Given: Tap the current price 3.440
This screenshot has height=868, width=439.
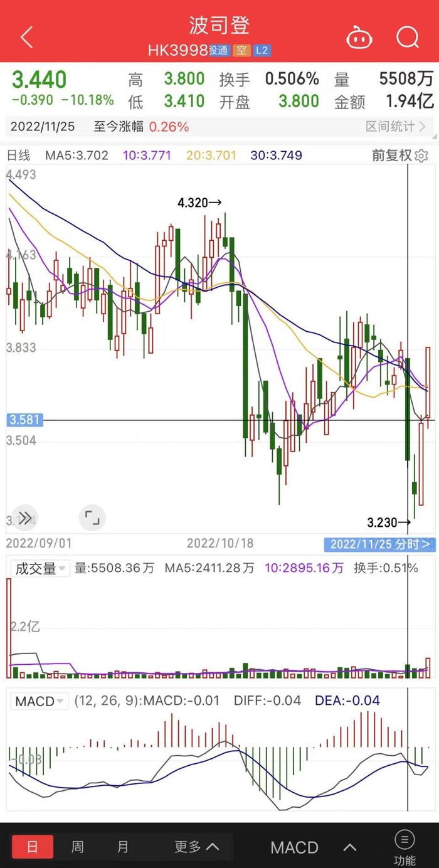Looking at the screenshot, I should coord(40,80).
